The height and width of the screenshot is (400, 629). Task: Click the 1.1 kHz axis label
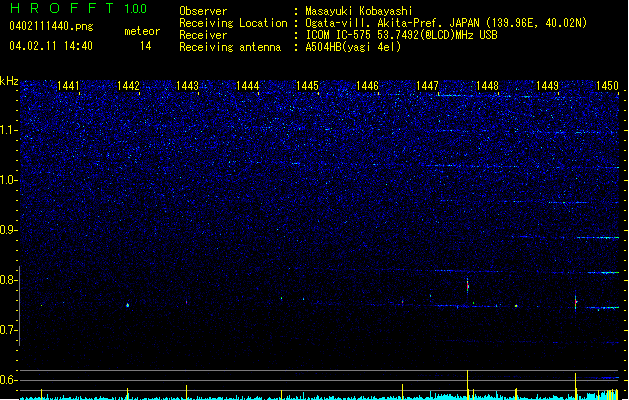(x=8, y=130)
